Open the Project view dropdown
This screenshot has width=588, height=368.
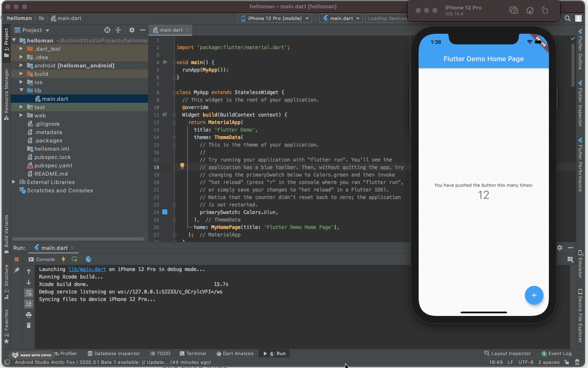[x=32, y=30]
